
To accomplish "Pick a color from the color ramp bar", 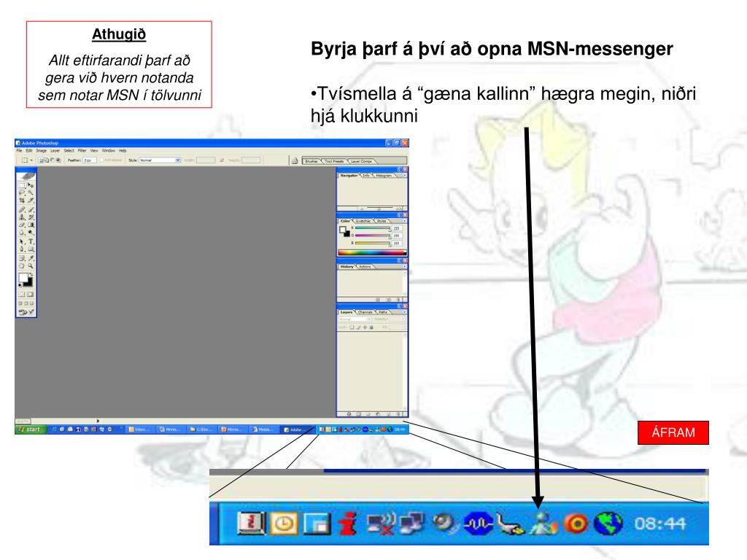I will pyautogui.click(x=372, y=253).
